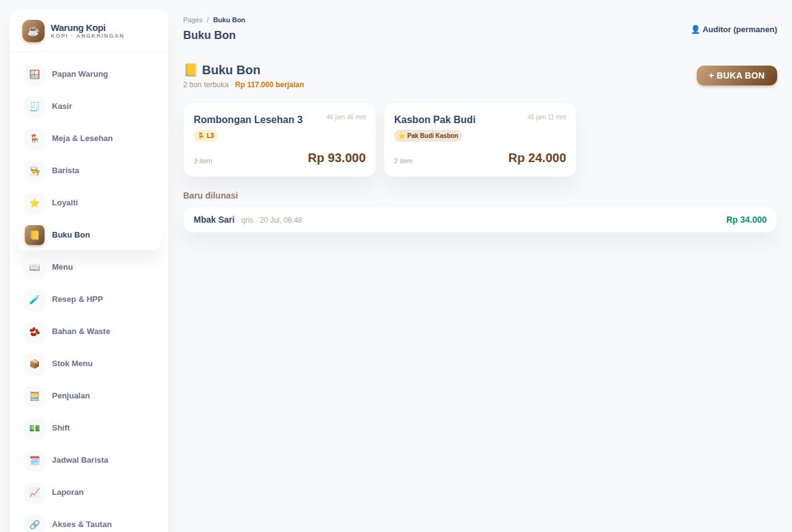Open the Jadwal Barista page
Screen dimensions: 792x532
(89, 460)
